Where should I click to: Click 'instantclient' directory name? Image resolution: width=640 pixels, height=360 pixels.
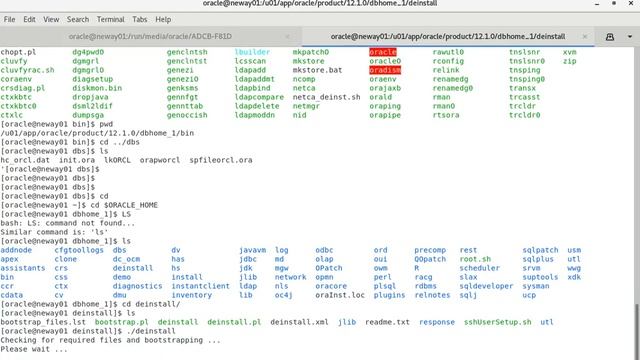pyautogui.click(x=200, y=286)
